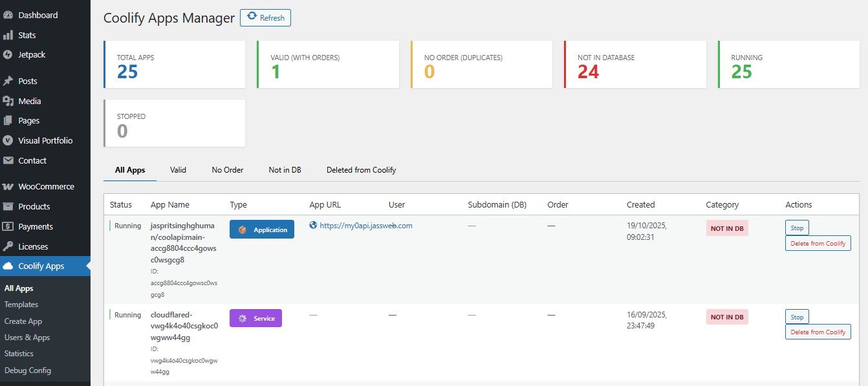868x386 pixels.
Task: Click the Created column header
Action: [x=641, y=204]
